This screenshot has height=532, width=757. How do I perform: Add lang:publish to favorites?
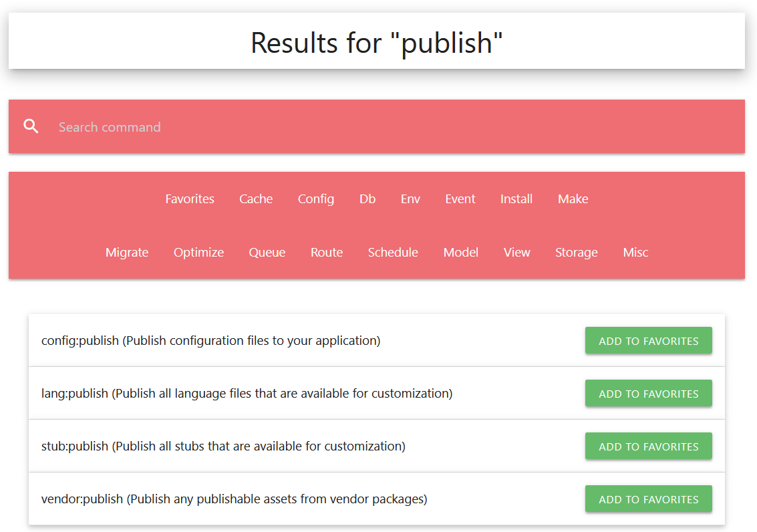tap(648, 394)
